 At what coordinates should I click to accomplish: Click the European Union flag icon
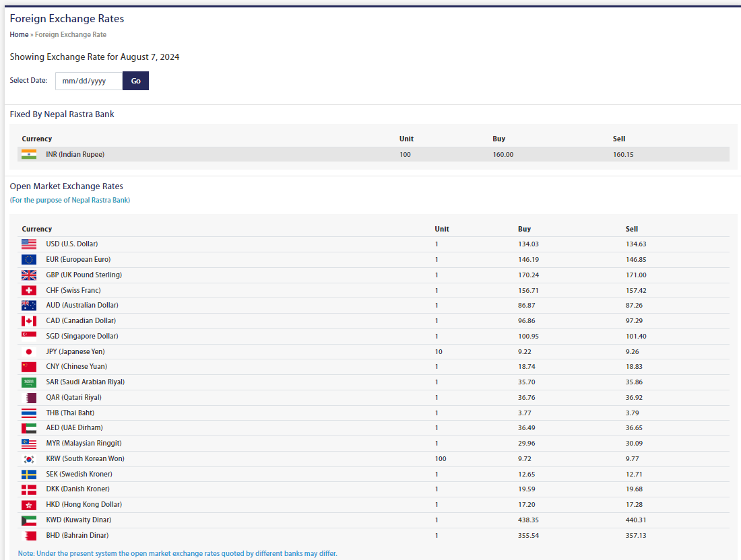29,260
